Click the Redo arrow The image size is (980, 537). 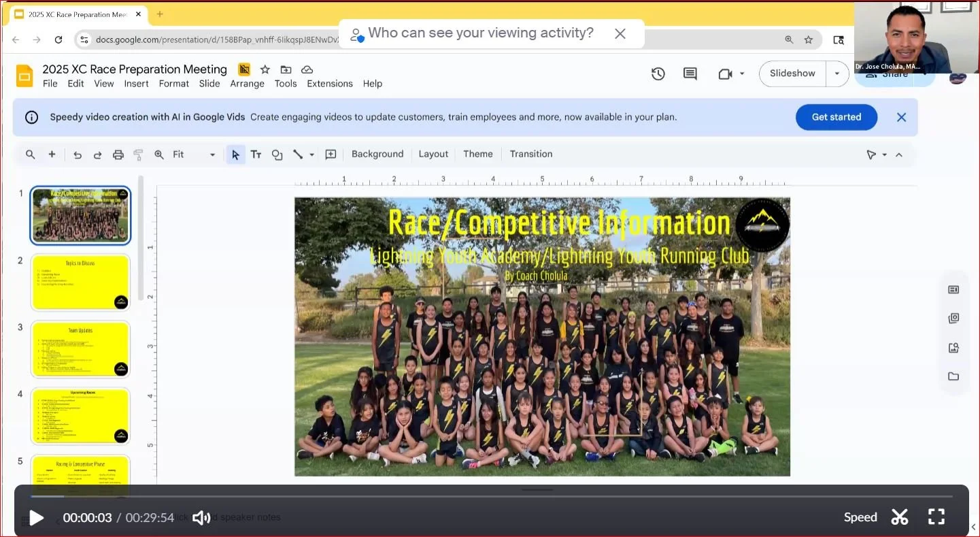pyautogui.click(x=97, y=154)
